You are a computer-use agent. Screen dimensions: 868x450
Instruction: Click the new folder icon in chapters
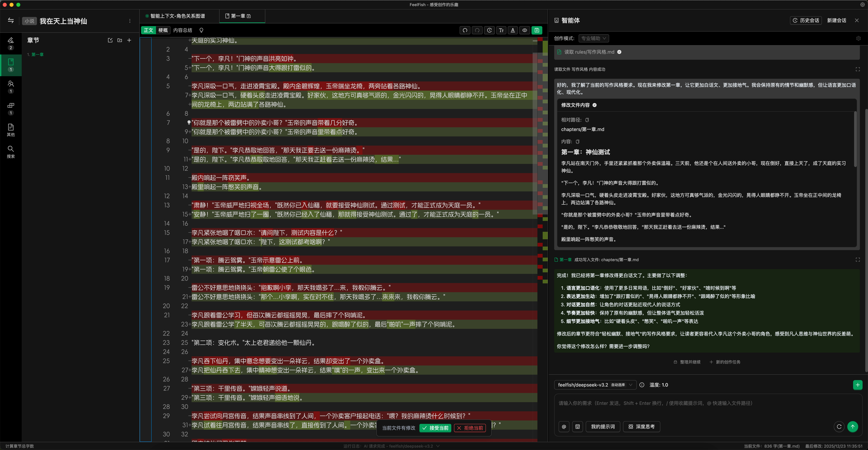120,41
